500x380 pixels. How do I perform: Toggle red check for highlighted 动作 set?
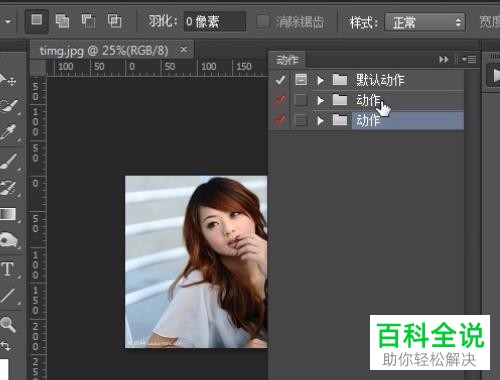click(280, 120)
